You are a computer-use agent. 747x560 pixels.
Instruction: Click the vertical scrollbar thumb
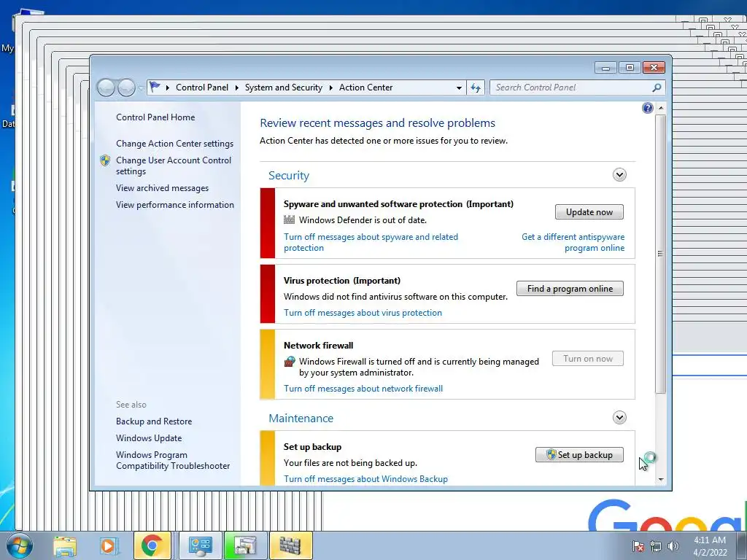(x=660, y=254)
